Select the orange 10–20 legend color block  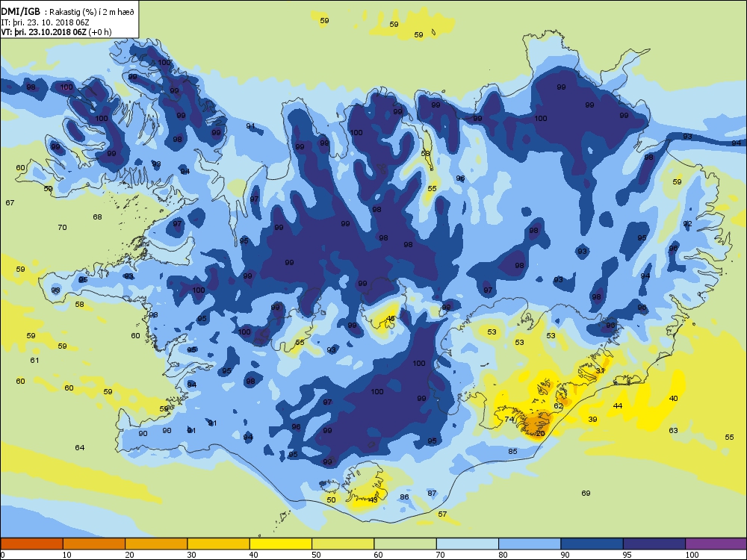pos(94,544)
